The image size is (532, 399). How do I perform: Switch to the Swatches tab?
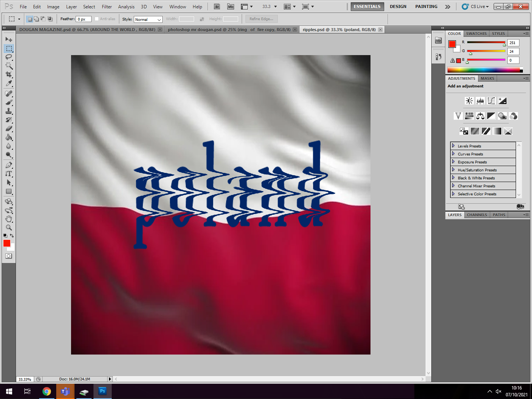[x=476, y=33]
